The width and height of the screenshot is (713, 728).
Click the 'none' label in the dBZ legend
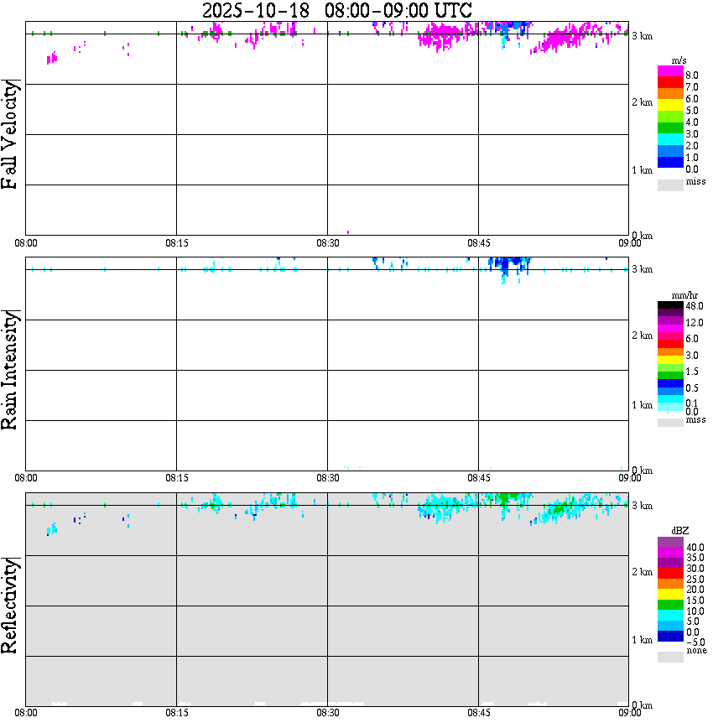[696, 651]
